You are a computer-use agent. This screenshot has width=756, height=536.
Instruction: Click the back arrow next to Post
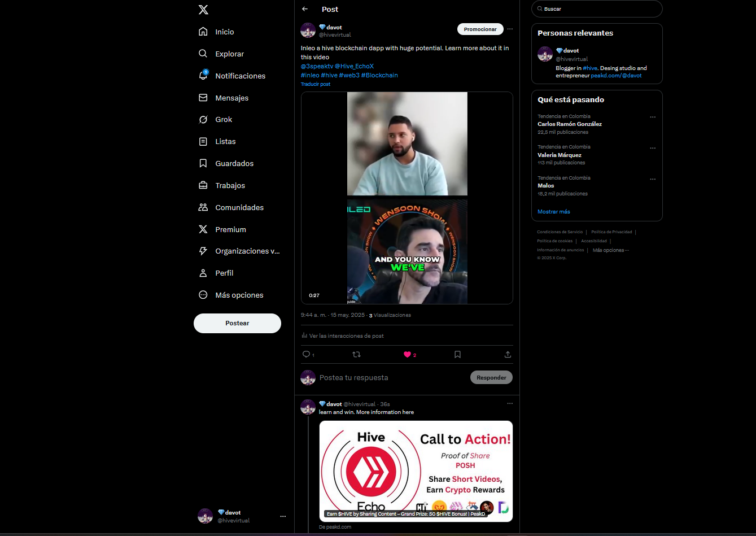(x=305, y=9)
